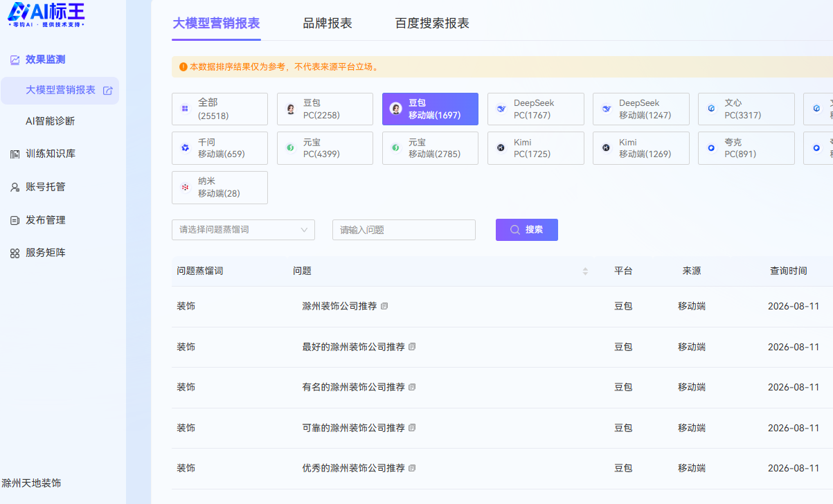Screen dimensions: 833x504
Task: Sort the 问题 column with its sort arrows
Action: click(x=585, y=271)
